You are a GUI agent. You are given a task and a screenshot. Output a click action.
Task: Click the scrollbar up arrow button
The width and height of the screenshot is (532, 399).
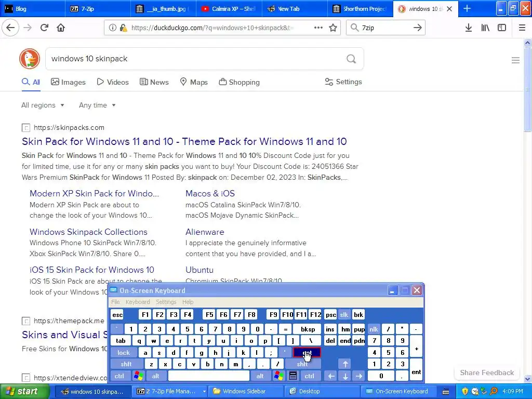tap(527, 43)
